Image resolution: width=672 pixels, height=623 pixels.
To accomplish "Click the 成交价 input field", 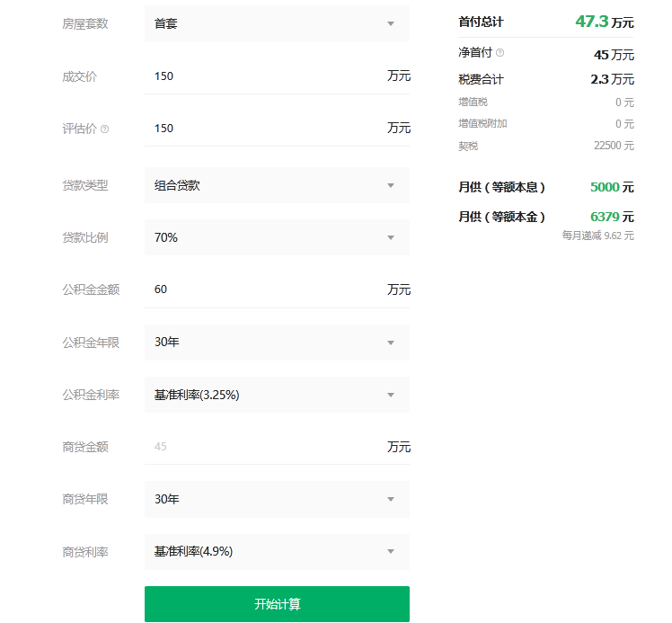I will point(265,76).
